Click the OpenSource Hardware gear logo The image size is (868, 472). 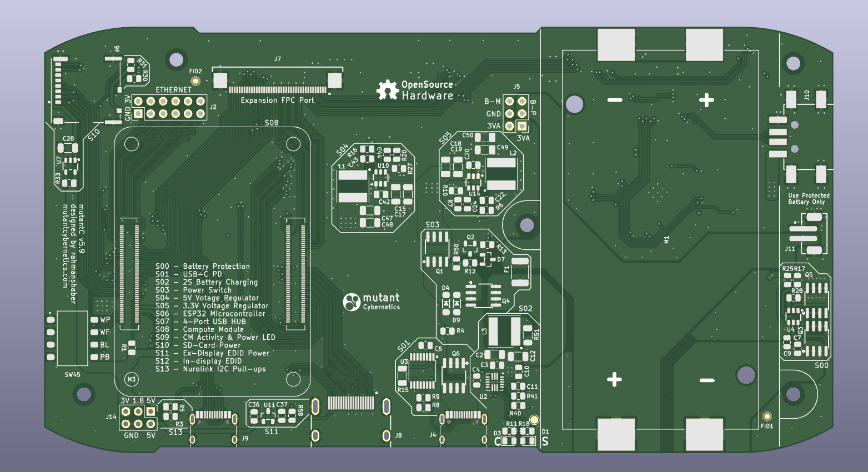[x=387, y=90]
